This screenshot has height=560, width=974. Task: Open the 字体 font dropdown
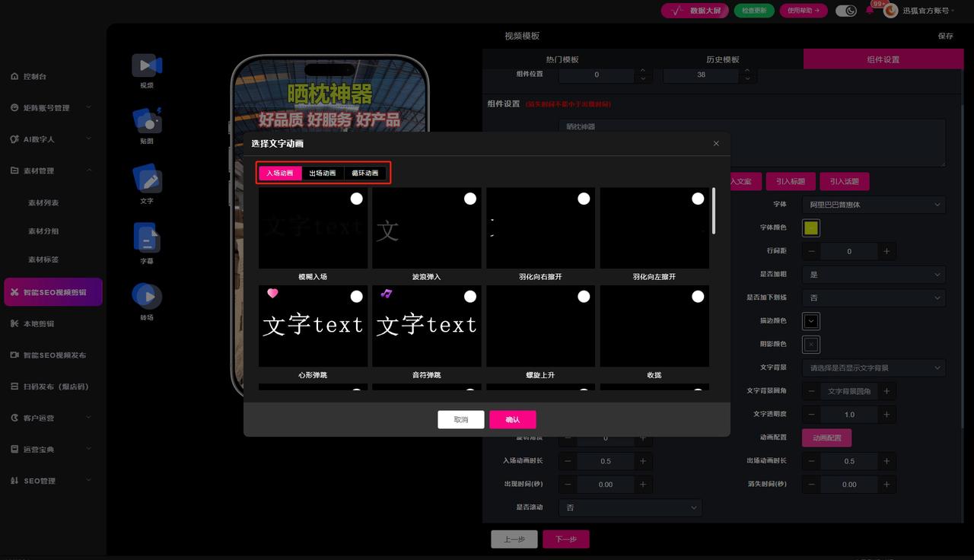(873, 205)
